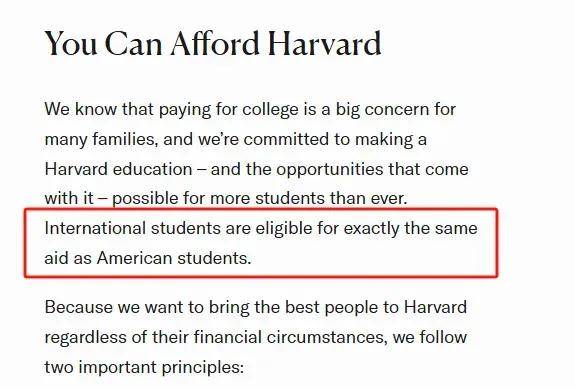Click the line starting 'Because we want to bring'

pyautogui.click(x=256, y=307)
